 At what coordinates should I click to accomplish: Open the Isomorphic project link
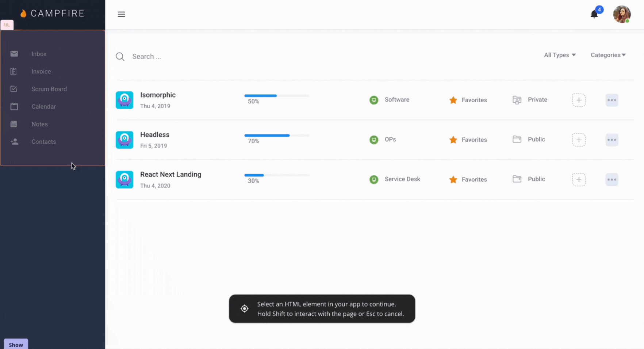pos(158,95)
